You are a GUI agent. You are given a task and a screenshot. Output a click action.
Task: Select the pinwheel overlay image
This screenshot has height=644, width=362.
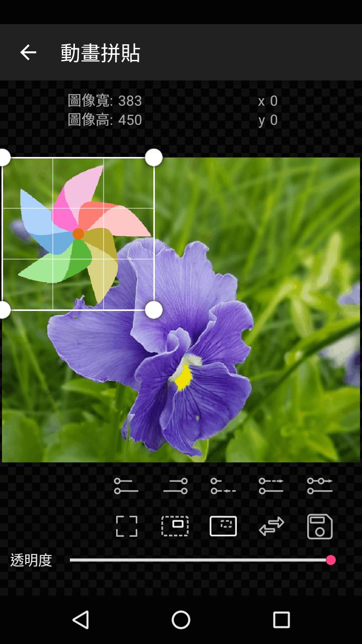[78, 233]
